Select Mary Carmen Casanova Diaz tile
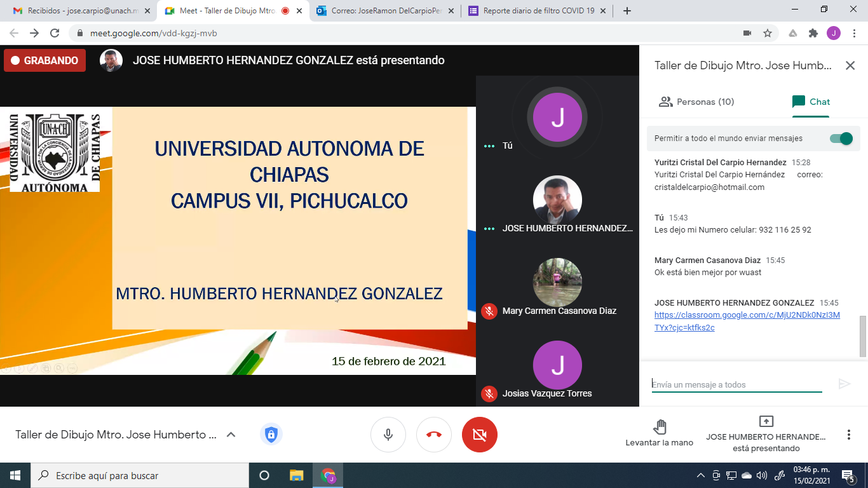Viewport: 868px width, 488px height. (557, 283)
